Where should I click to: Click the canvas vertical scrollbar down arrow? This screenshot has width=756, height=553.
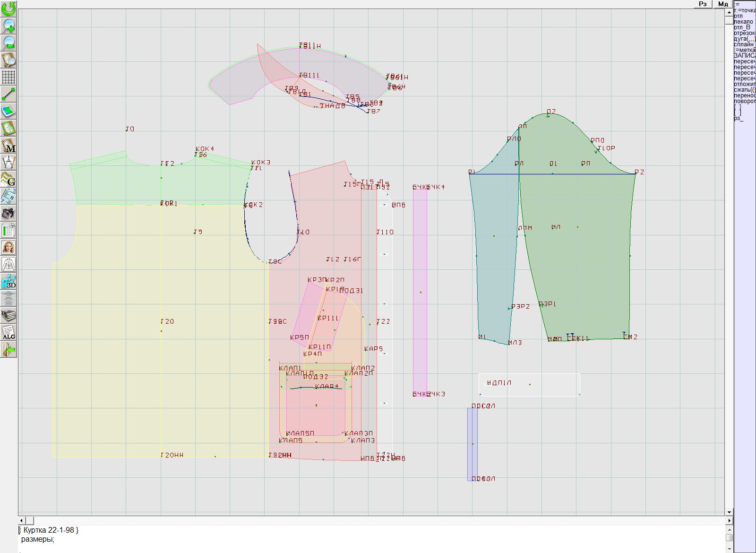coord(729,512)
